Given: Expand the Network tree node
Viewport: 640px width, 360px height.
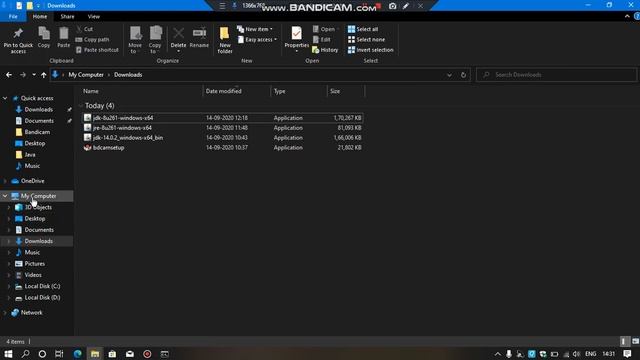Looking at the screenshot, I should click(5, 313).
